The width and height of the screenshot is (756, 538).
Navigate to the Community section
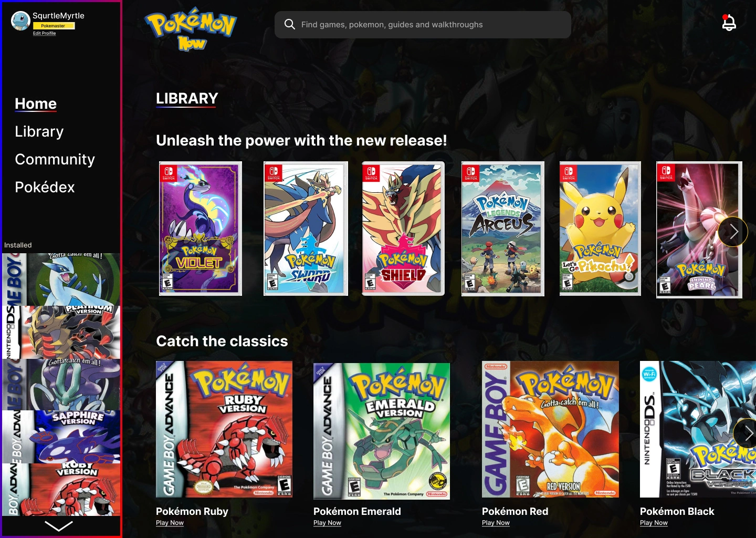(x=55, y=159)
